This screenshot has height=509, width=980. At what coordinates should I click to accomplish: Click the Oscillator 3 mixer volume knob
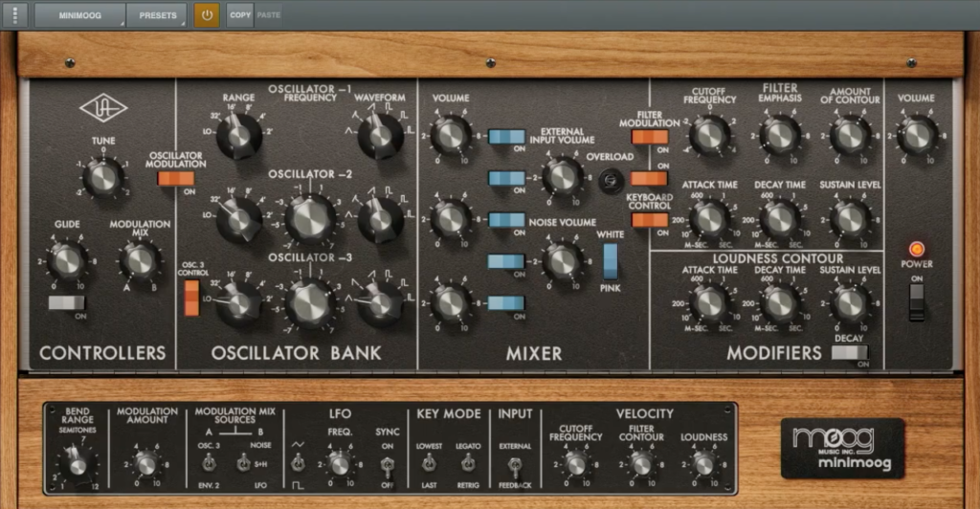[x=451, y=303]
